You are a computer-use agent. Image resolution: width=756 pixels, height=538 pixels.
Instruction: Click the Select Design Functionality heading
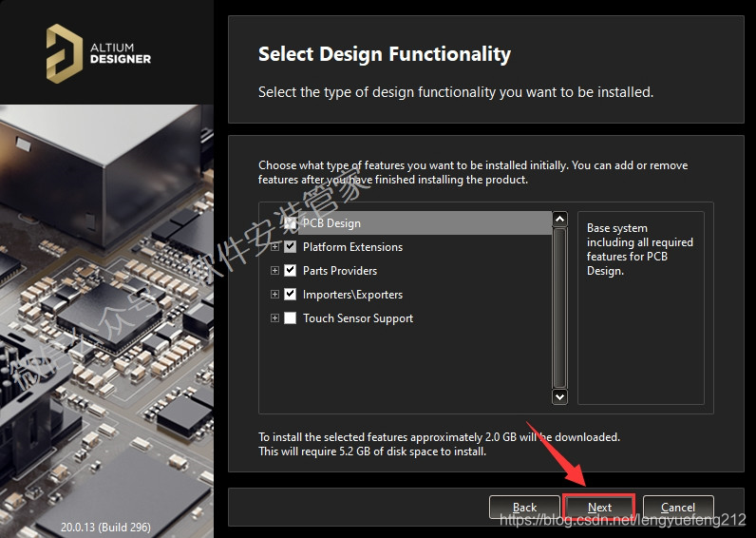(x=385, y=54)
